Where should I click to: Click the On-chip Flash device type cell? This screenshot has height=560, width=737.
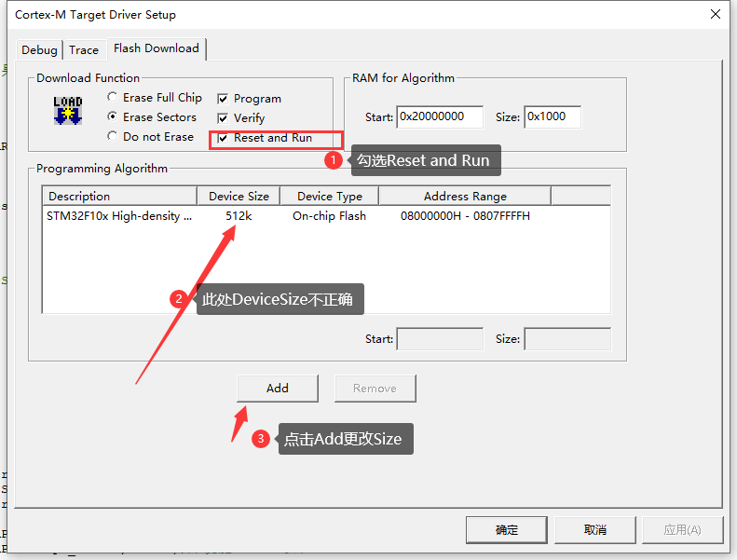pos(329,216)
